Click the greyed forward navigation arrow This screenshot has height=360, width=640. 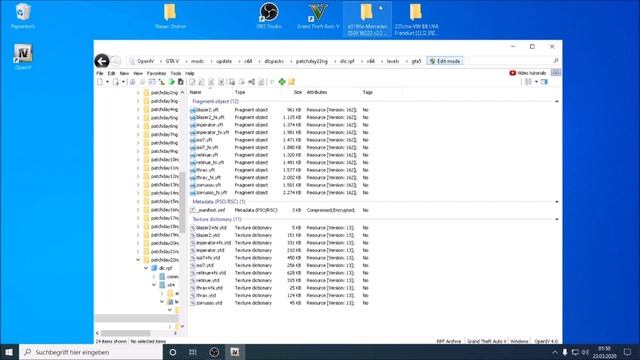(x=116, y=61)
